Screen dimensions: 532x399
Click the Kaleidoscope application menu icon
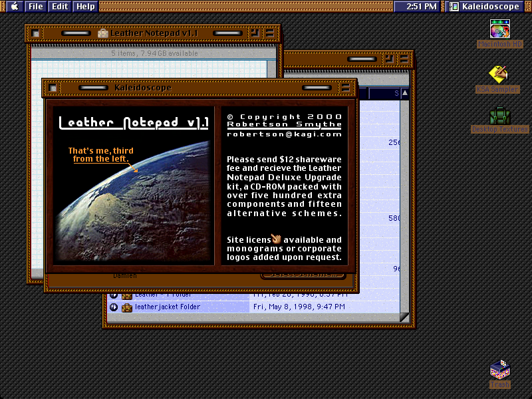454,7
